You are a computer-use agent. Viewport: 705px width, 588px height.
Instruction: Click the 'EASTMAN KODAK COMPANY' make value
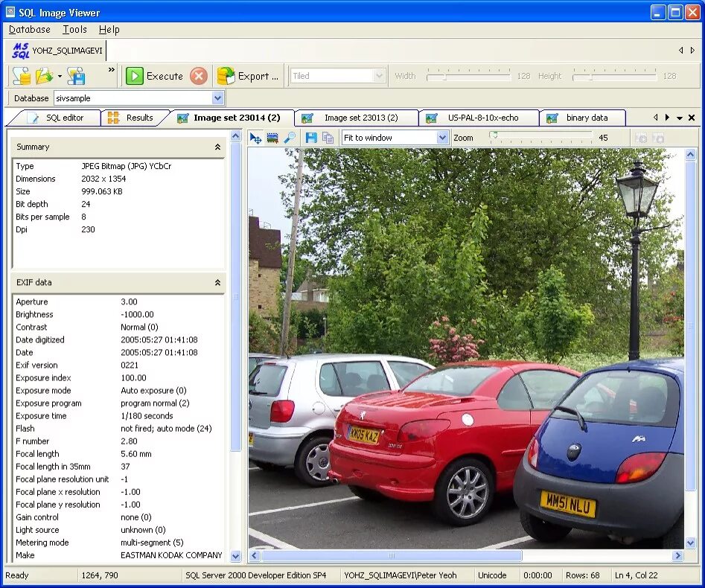click(x=171, y=555)
